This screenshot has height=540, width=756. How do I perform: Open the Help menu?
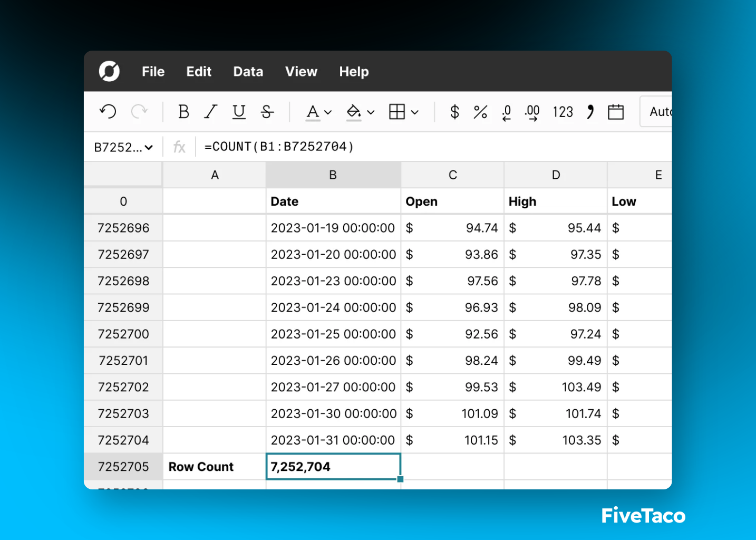354,72
